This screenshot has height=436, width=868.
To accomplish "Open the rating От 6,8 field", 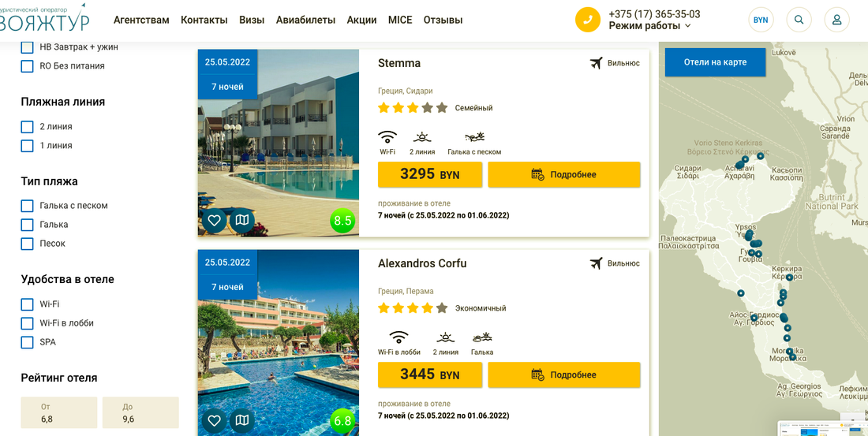I will (x=59, y=413).
